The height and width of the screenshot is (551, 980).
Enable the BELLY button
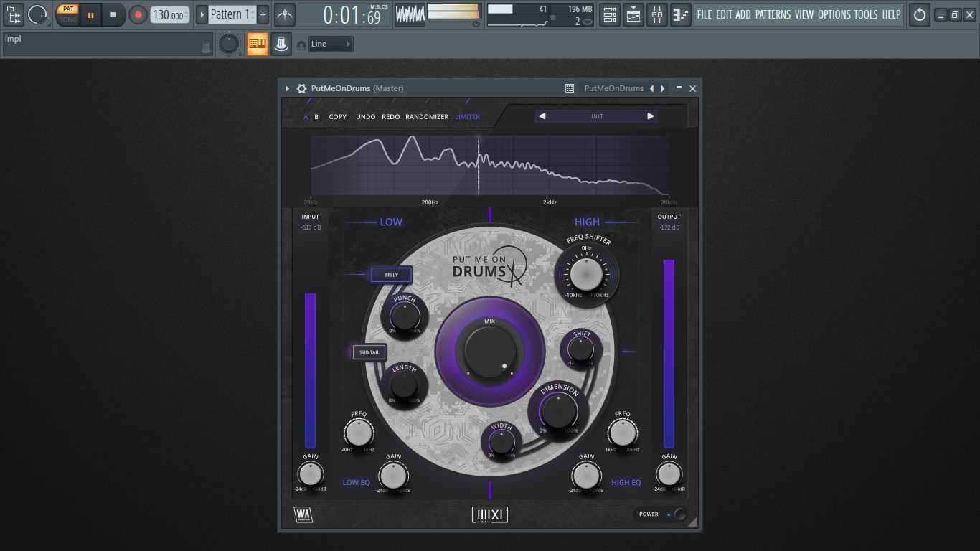point(391,275)
